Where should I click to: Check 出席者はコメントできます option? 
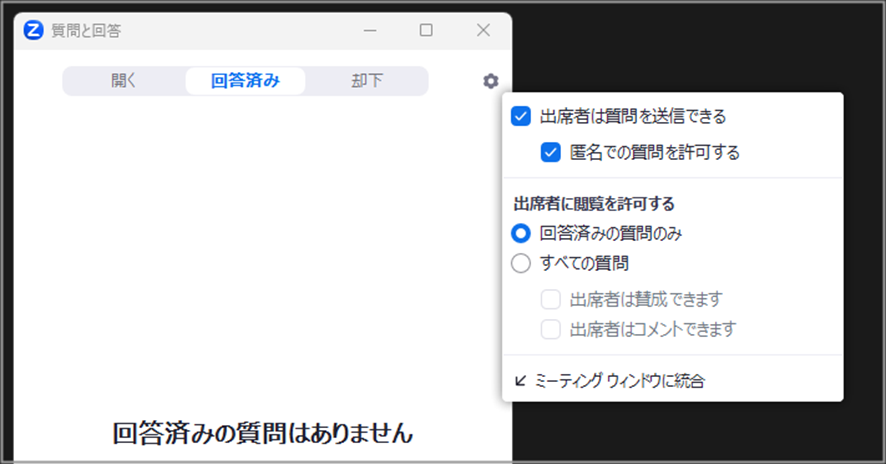(x=550, y=329)
